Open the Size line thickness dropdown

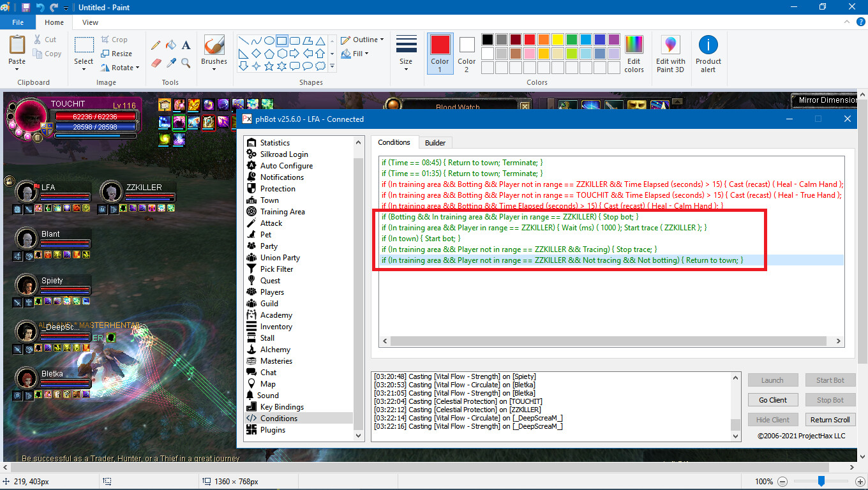click(x=406, y=54)
